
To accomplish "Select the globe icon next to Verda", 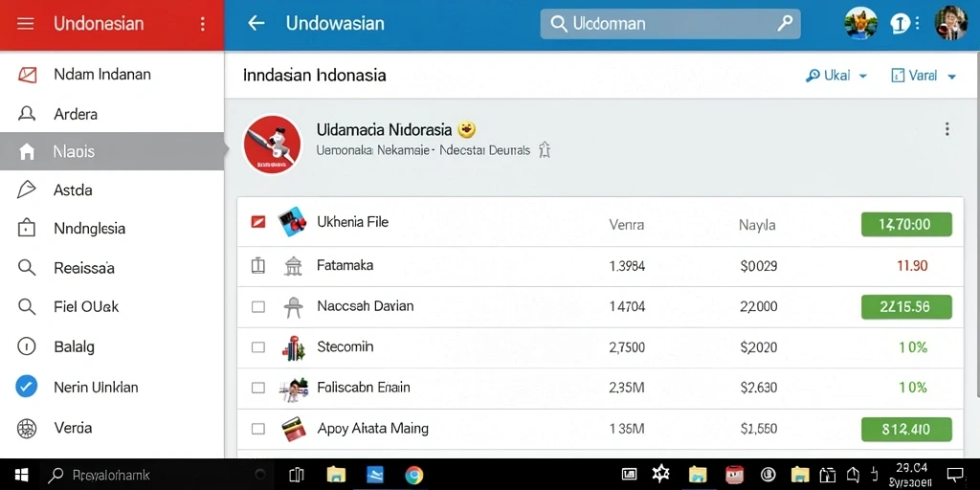I will (27, 428).
